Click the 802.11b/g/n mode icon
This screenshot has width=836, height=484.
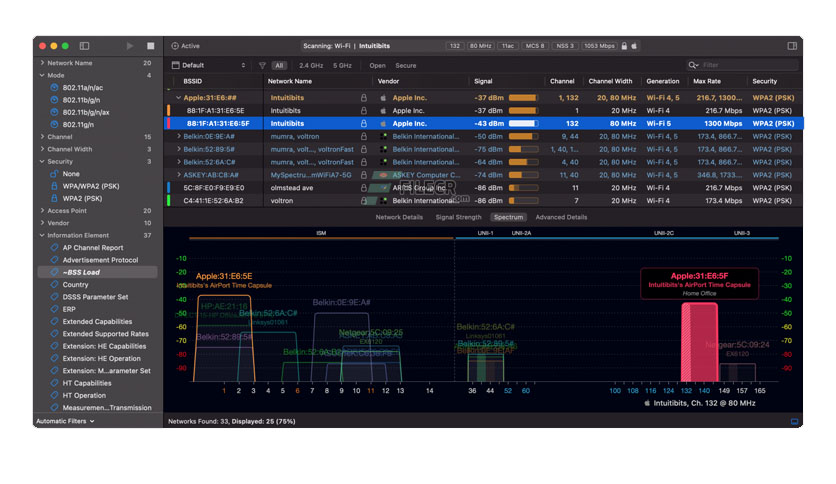click(54, 100)
